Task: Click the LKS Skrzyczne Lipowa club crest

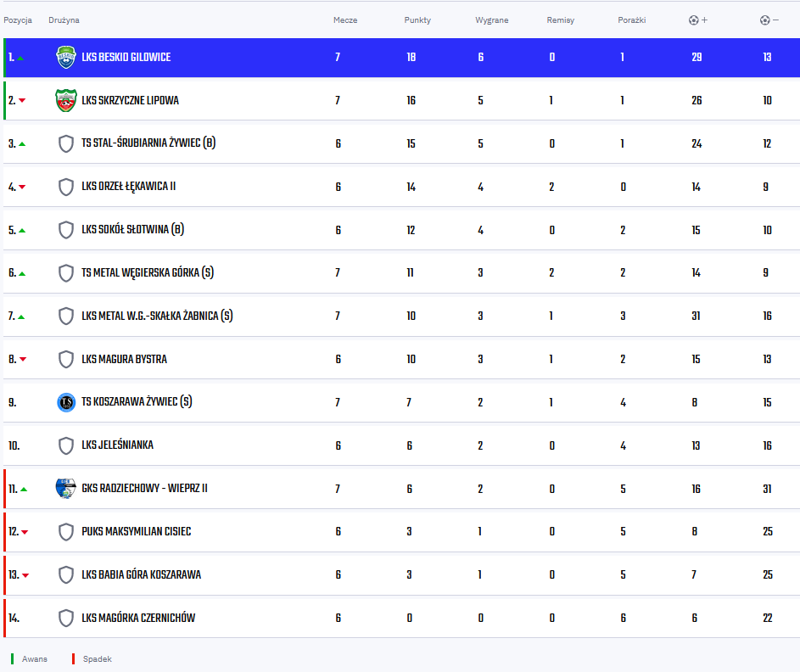Action: click(x=66, y=100)
